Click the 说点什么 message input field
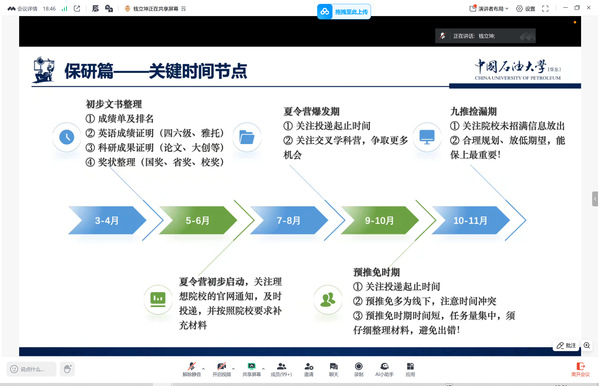 point(32,369)
